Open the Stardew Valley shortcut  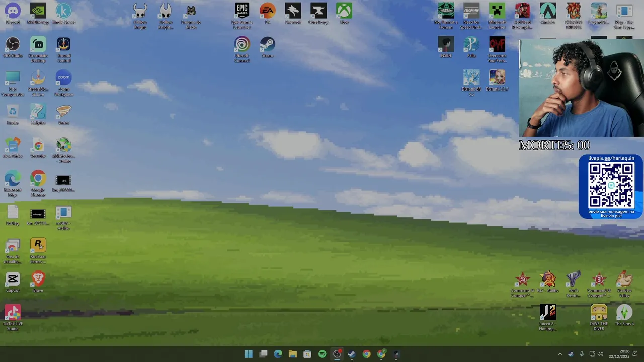tap(624, 284)
